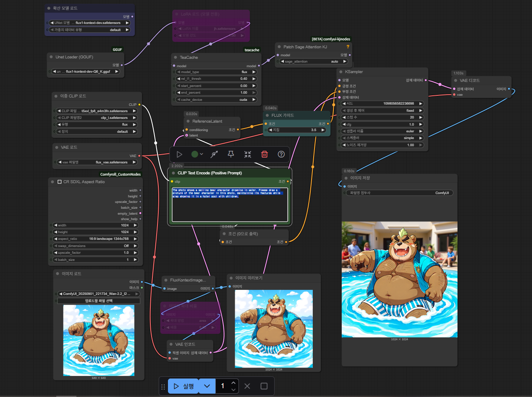Toggle collapse dot on the 이미지 저장 node

[346, 178]
